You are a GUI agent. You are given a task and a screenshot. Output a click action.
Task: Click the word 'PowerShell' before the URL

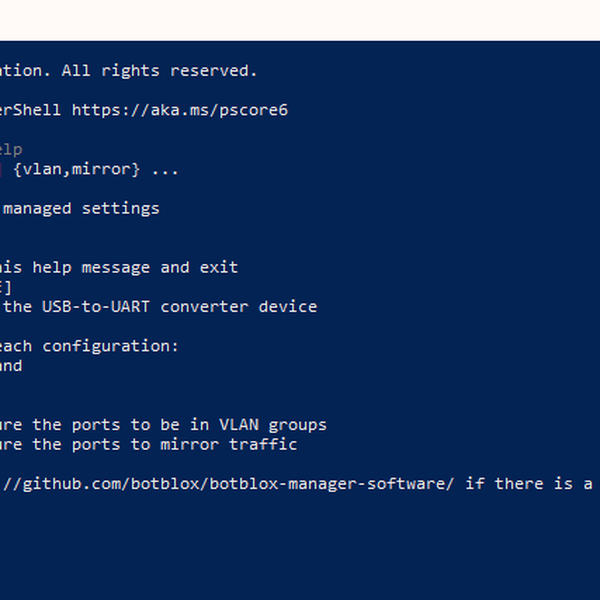click(30, 110)
